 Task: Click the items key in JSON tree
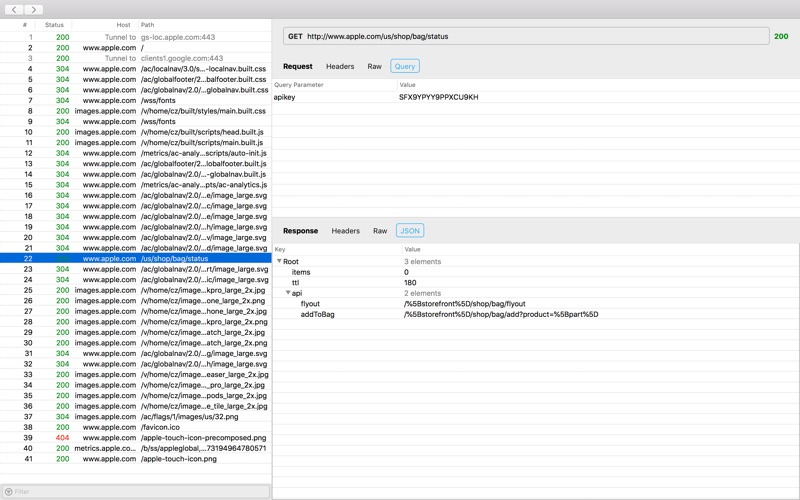301,272
